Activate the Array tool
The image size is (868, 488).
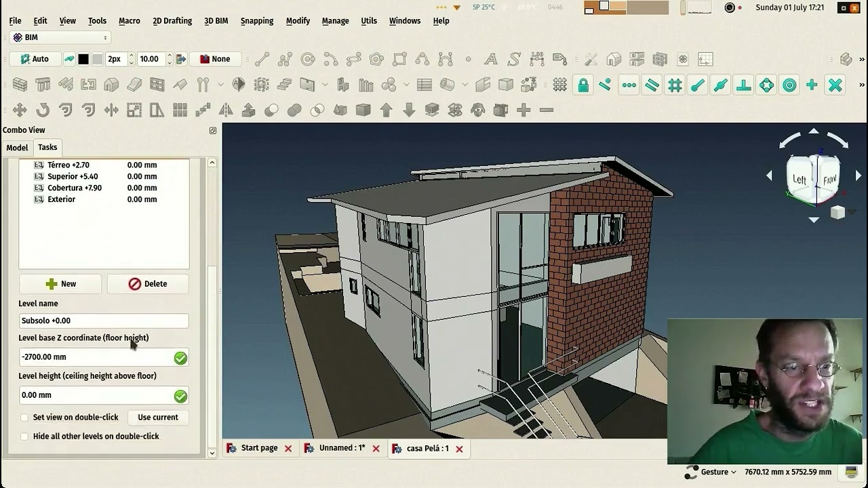(x=180, y=110)
